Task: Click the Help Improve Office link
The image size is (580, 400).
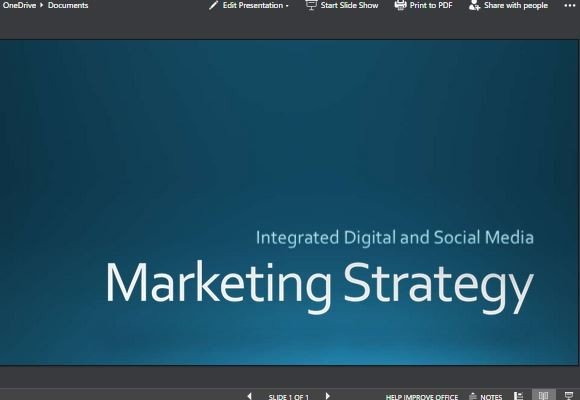Action: click(x=422, y=397)
